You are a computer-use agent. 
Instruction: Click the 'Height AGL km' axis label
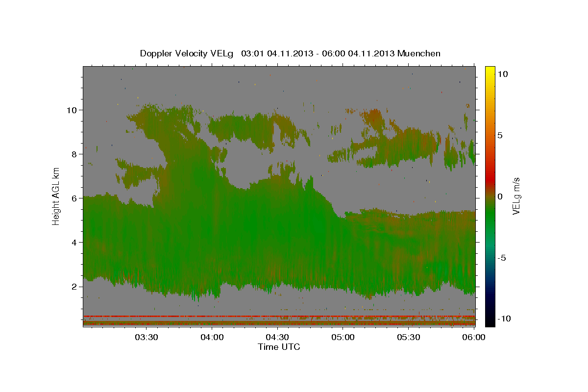point(56,197)
